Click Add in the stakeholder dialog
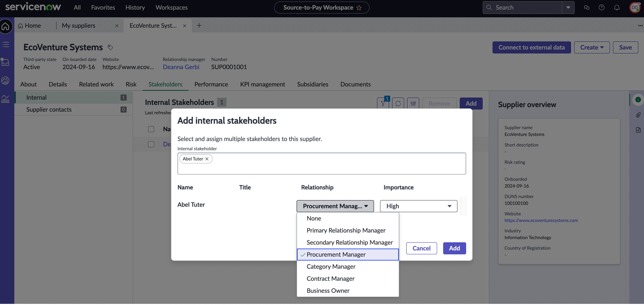Viewport: 644px width, 305px height. click(454, 248)
